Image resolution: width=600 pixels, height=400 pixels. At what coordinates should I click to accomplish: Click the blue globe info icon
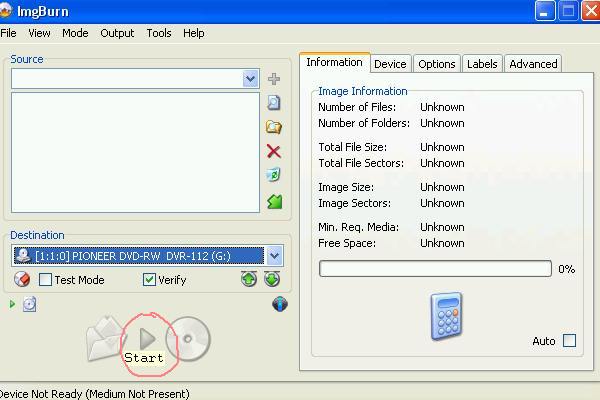tap(280, 304)
